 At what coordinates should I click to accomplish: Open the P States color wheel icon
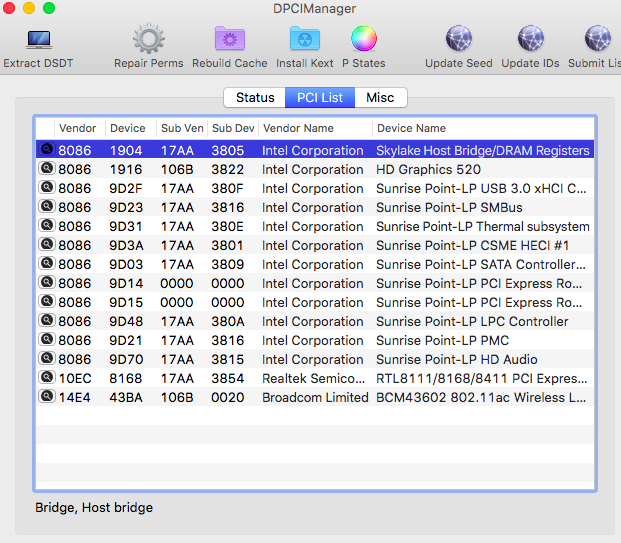(x=364, y=40)
